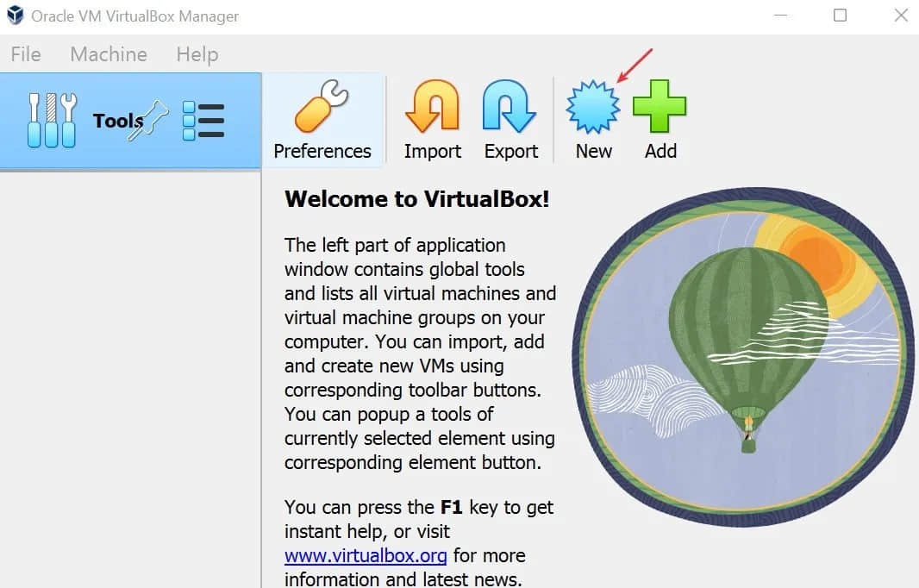Open the File menu

pos(26,54)
